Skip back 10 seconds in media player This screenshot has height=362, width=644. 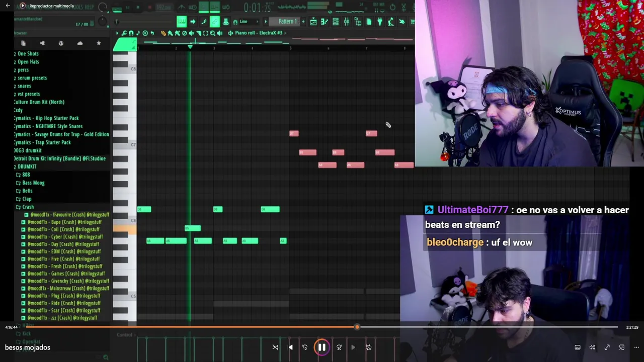pyautogui.click(x=304, y=347)
